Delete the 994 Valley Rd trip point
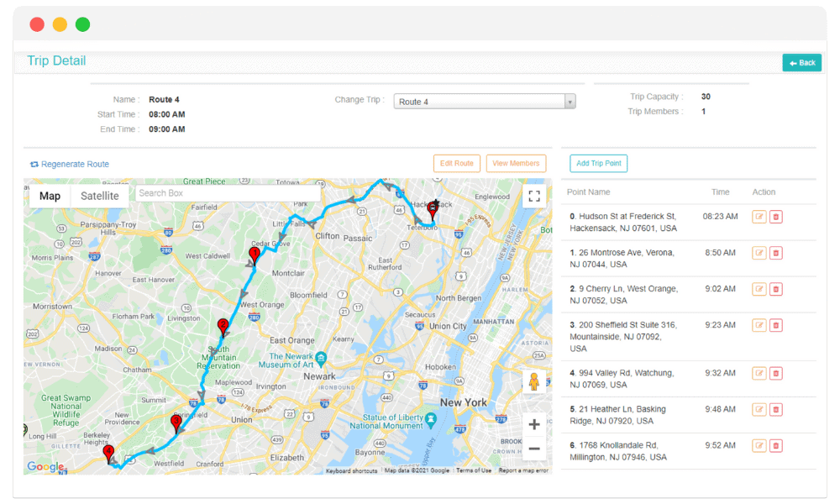Viewport: 840px width, 504px height. 775,373
